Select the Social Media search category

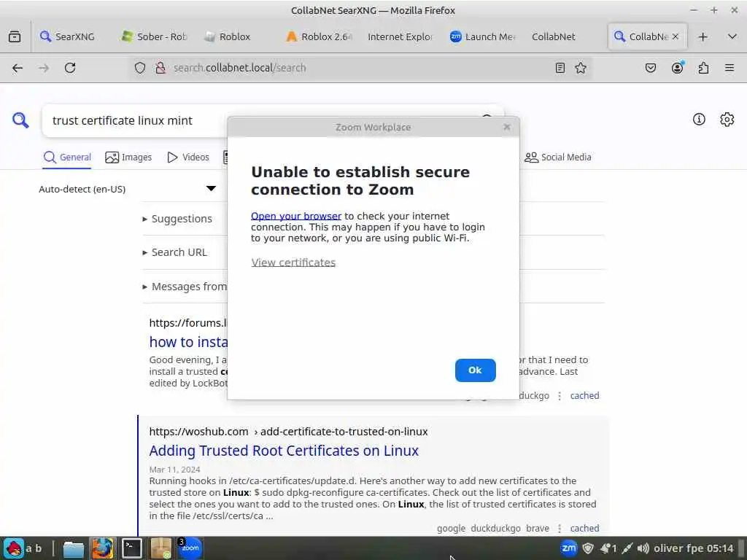tap(557, 157)
